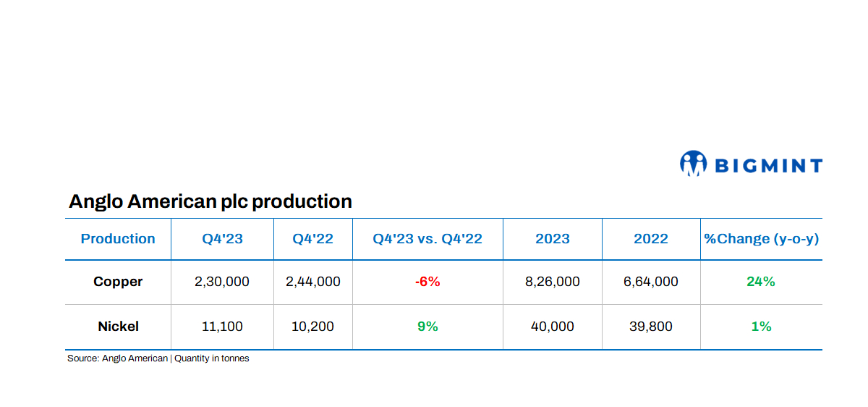868x407 pixels.
Task: Click the BigMint logo icon
Action: point(692,163)
